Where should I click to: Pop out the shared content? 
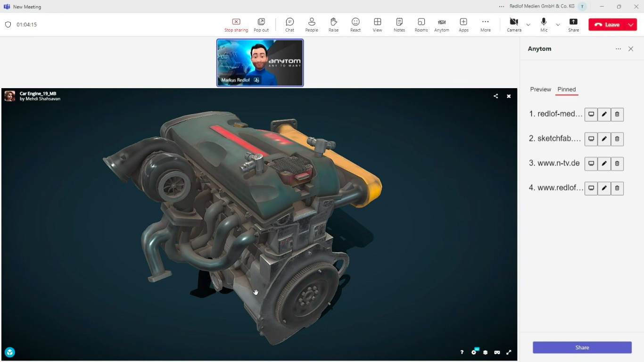[261, 25]
